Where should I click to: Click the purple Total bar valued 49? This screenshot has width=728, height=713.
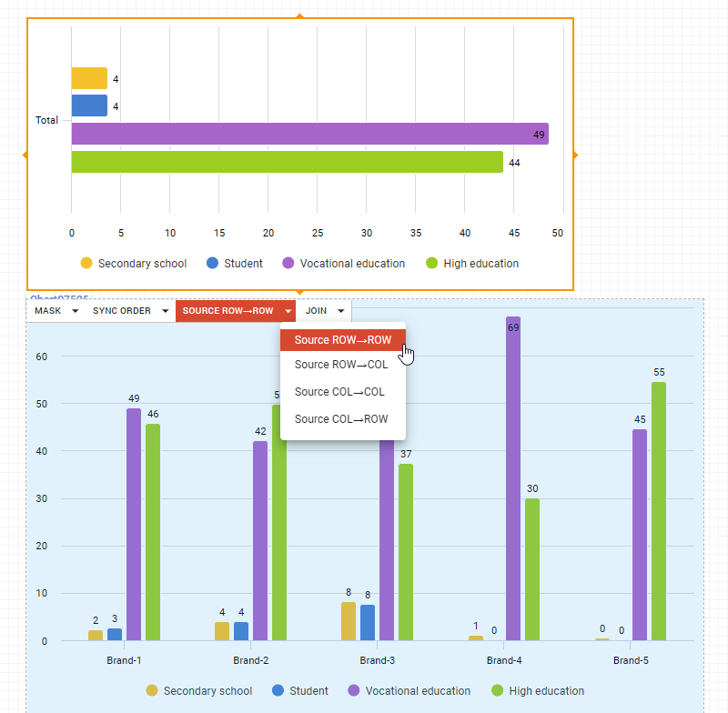pos(309,135)
